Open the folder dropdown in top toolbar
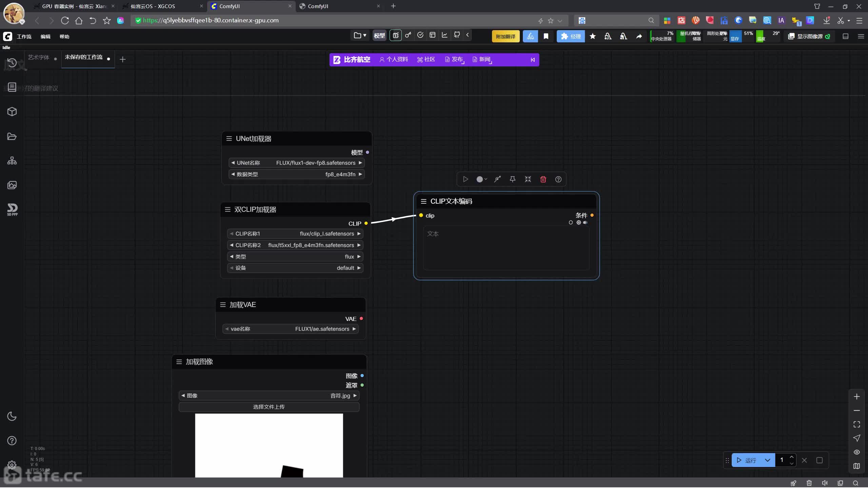868x488 pixels. point(360,35)
